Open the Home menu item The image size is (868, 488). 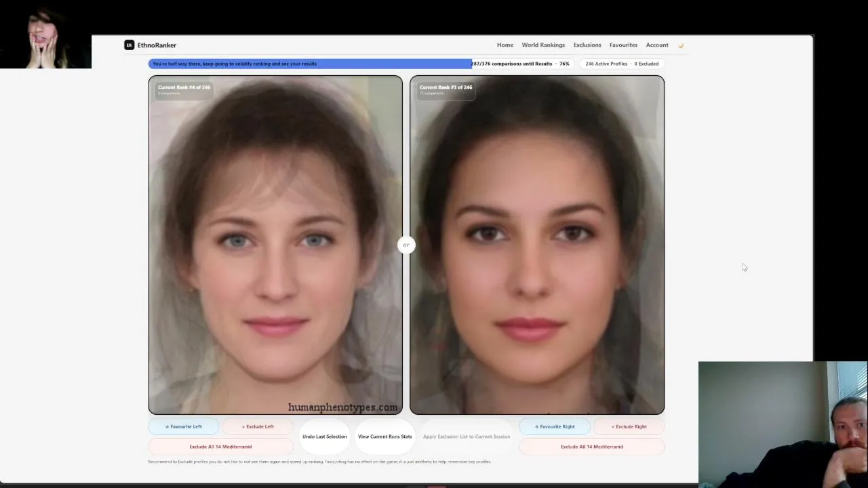pos(505,45)
